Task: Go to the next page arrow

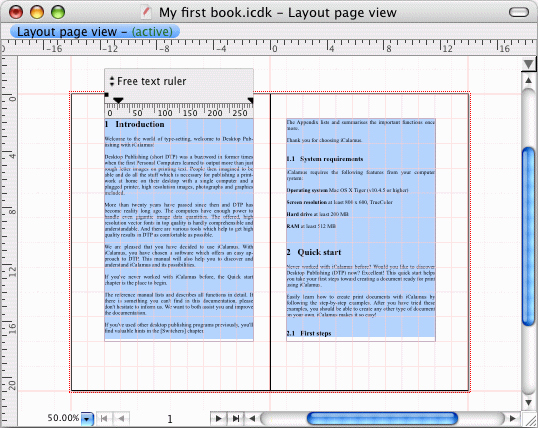Action: coord(219,418)
